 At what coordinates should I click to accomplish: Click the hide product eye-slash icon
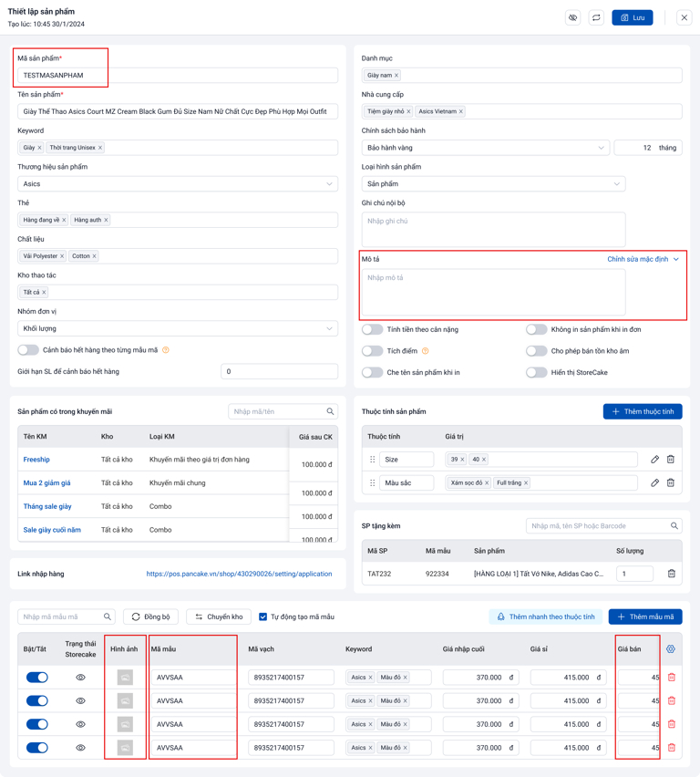(x=572, y=17)
